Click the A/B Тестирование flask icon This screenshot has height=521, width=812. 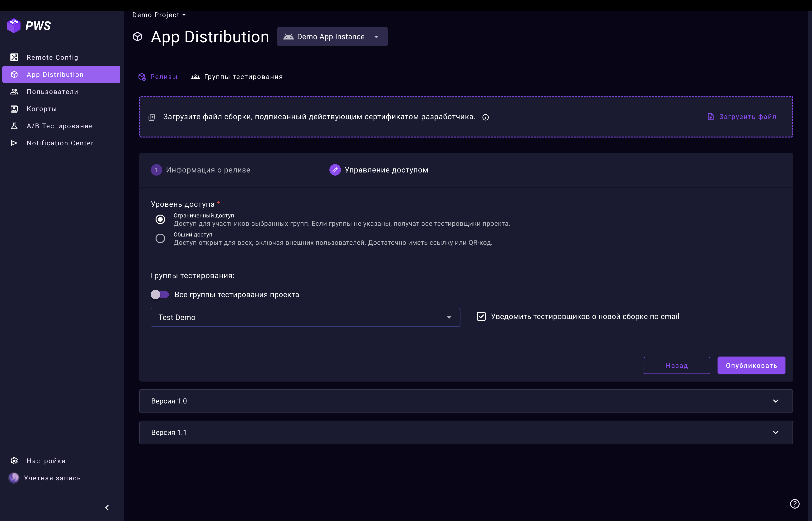[x=14, y=126]
